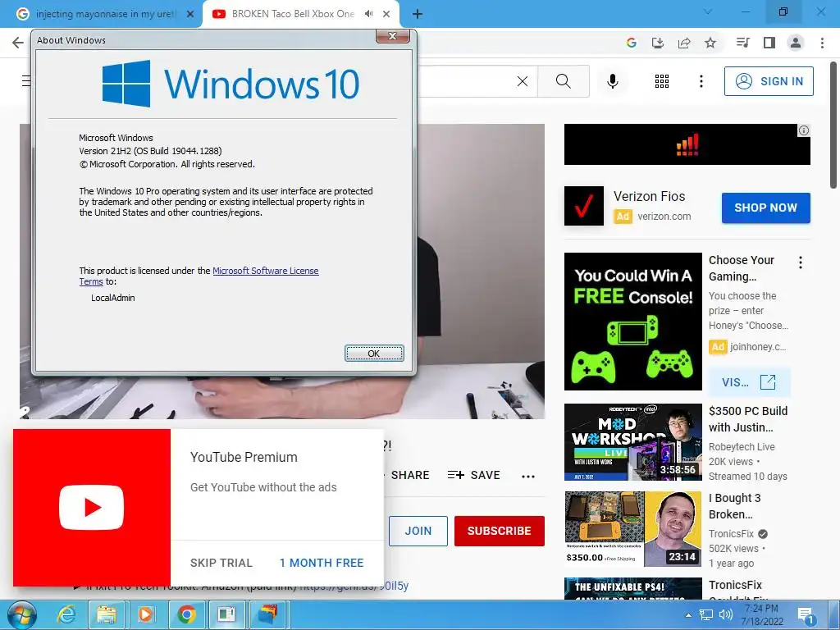Image resolution: width=840 pixels, height=630 pixels.
Task: Open the Chrome profile avatar
Action: coord(796,43)
